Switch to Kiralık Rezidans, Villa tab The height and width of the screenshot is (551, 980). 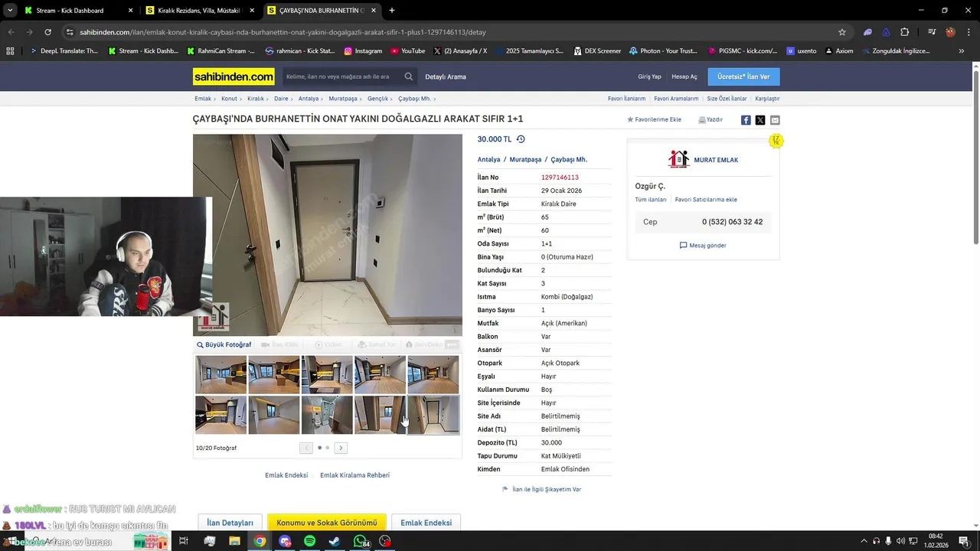(200, 11)
